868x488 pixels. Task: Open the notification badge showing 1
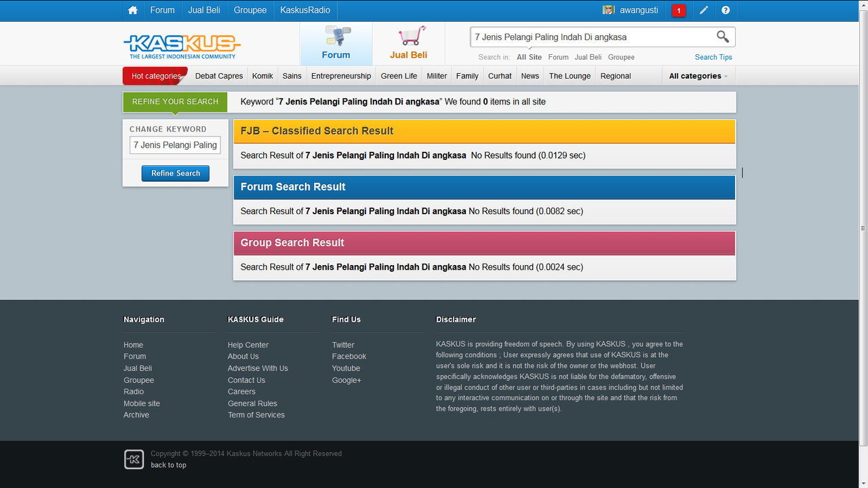tap(679, 10)
